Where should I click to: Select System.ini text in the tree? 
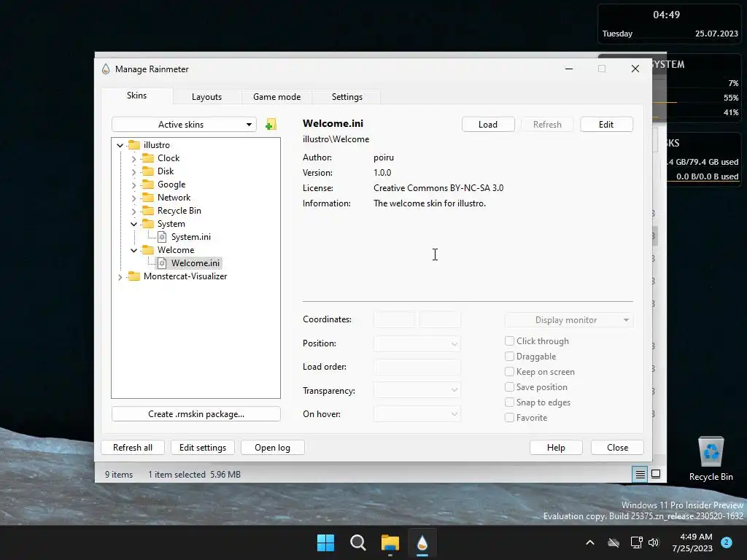(x=190, y=237)
